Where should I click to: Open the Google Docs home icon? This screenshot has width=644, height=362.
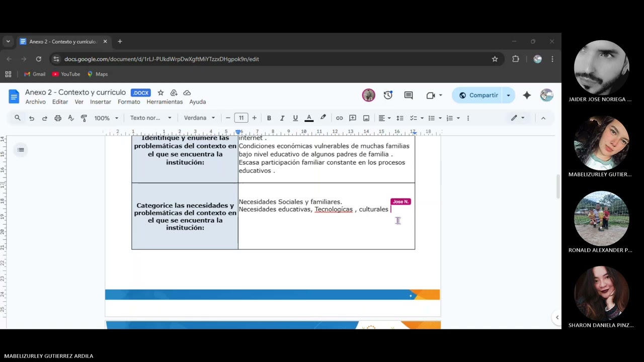pyautogui.click(x=14, y=96)
